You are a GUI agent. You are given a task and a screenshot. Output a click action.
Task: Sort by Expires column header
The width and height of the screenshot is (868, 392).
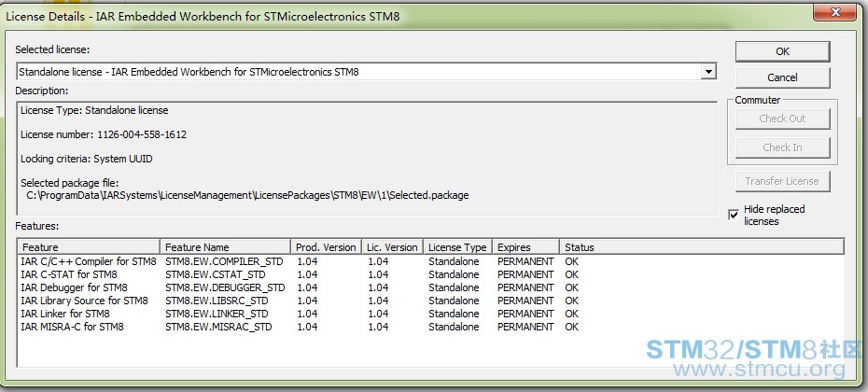[525, 247]
